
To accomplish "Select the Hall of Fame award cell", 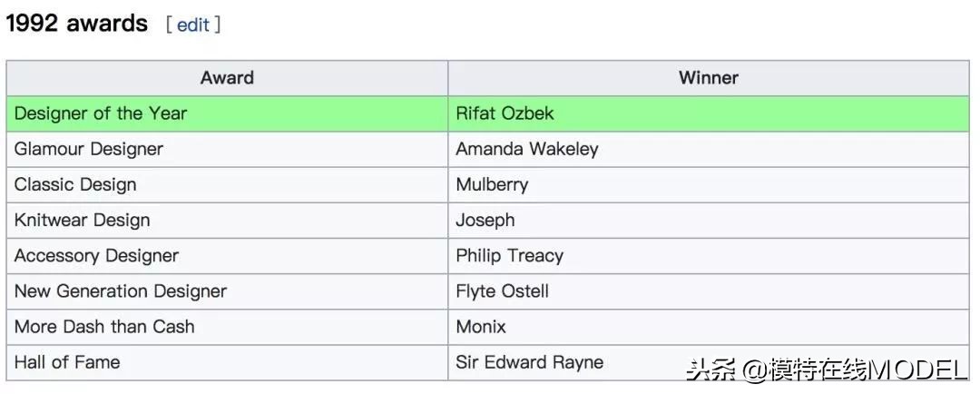I will tap(67, 361).
